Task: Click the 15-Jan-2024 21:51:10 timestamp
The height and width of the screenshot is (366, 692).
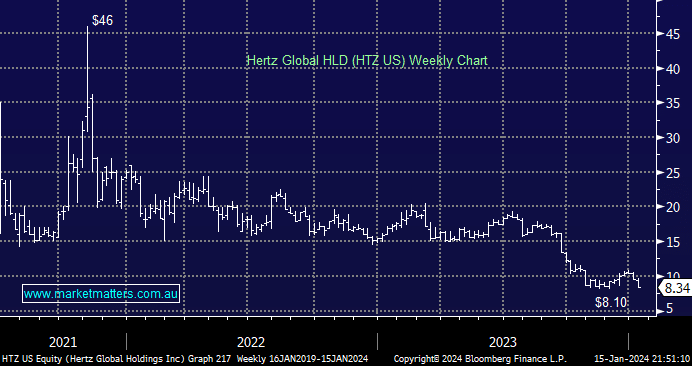Action: 643,358
